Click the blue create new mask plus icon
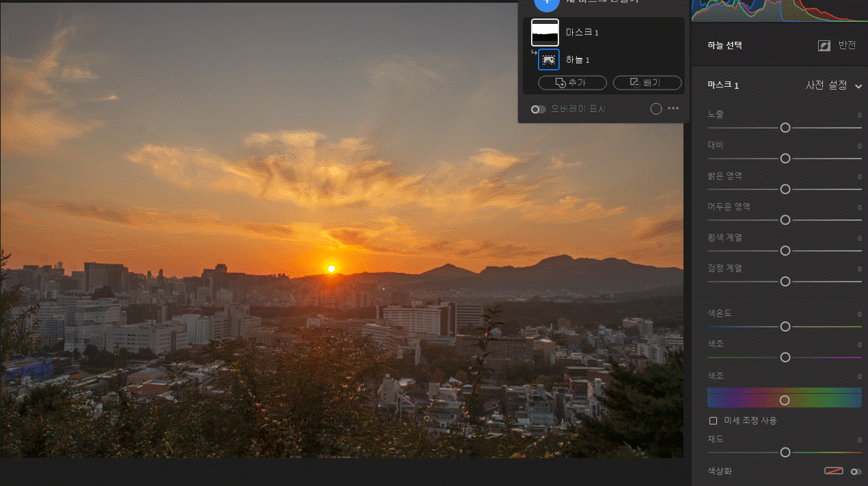Viewport: 868px width, 486px height. point(546,3)
